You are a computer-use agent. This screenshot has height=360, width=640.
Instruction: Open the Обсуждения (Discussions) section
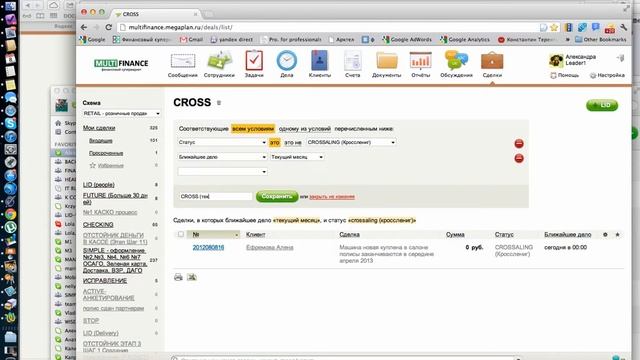click(456, 64)
